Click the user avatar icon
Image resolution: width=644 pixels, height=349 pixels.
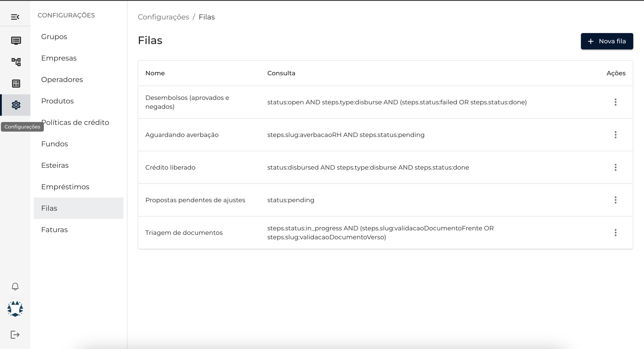15,309
